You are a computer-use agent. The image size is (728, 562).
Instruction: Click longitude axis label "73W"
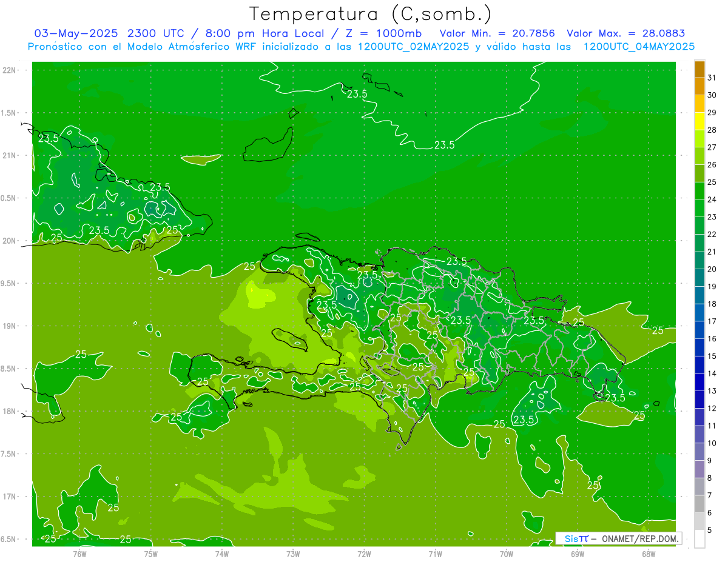point(293,554)
